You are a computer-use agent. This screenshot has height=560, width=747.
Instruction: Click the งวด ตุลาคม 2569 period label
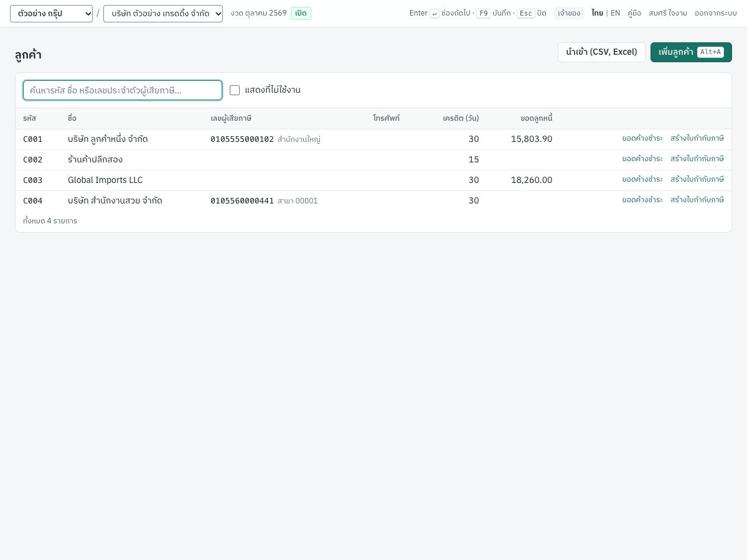[258, 13]
